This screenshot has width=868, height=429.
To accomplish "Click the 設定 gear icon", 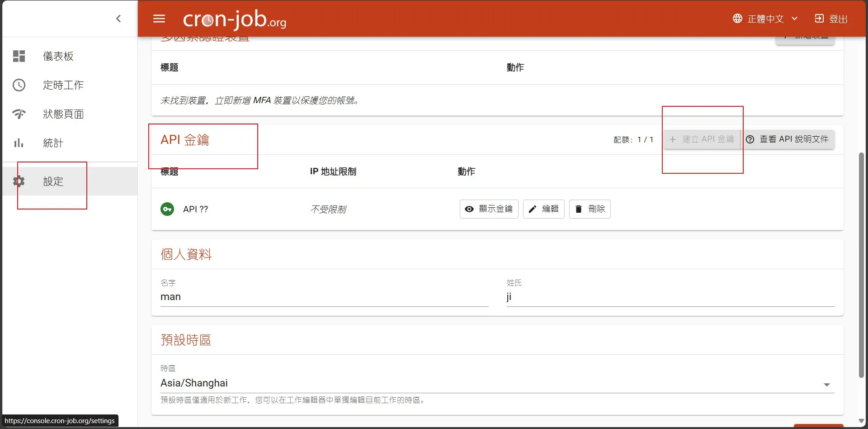I will coord(19,181).
